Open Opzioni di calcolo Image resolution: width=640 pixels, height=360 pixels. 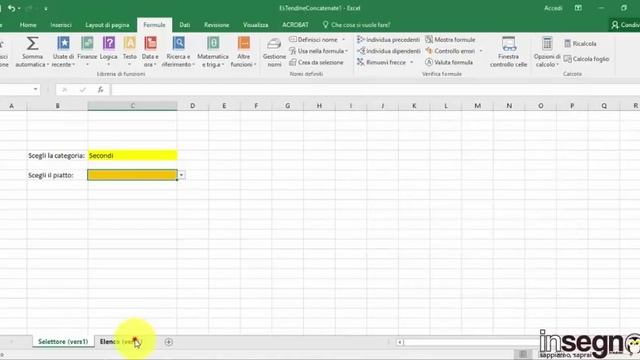click(547, 51)
